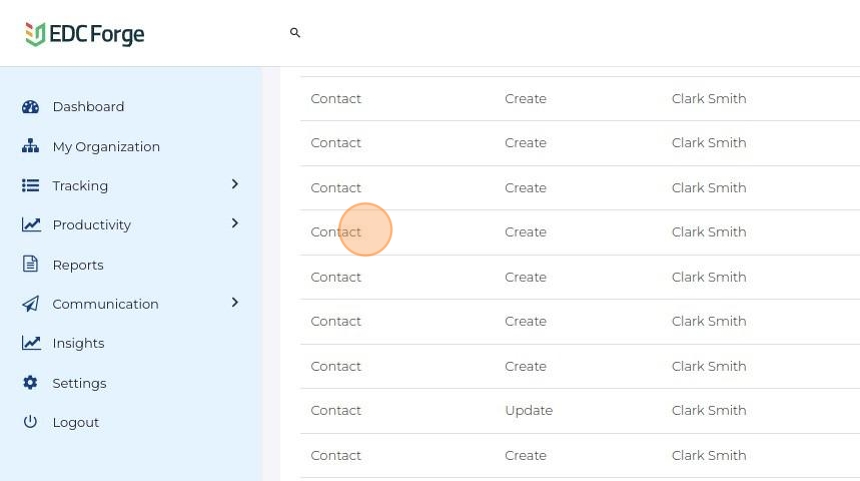Click the Reports document icon
This screenshot has width=860, height=481.
pyautogui.click(x=31, y=265)
